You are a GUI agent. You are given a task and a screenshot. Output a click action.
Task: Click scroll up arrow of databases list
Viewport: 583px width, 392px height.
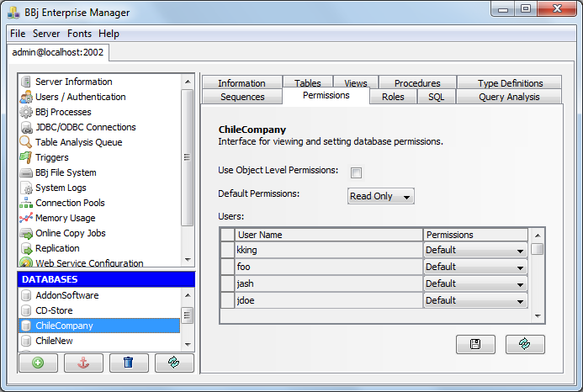click(x=188, y=295)
